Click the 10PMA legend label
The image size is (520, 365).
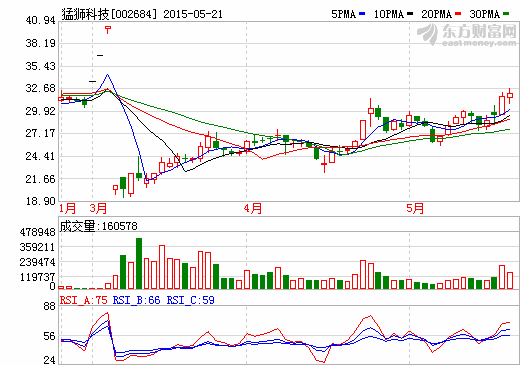(x=389, y=14)
